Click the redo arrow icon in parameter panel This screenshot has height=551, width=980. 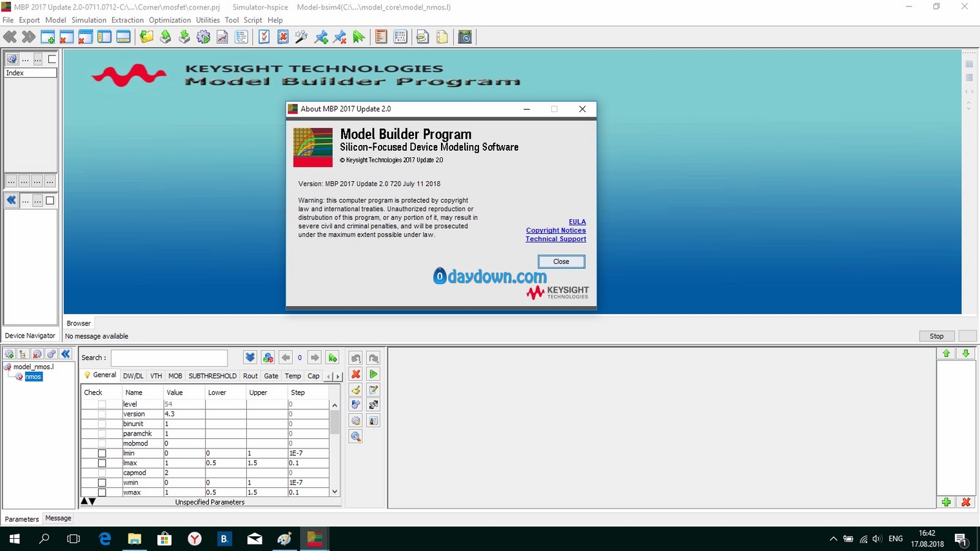373,358
